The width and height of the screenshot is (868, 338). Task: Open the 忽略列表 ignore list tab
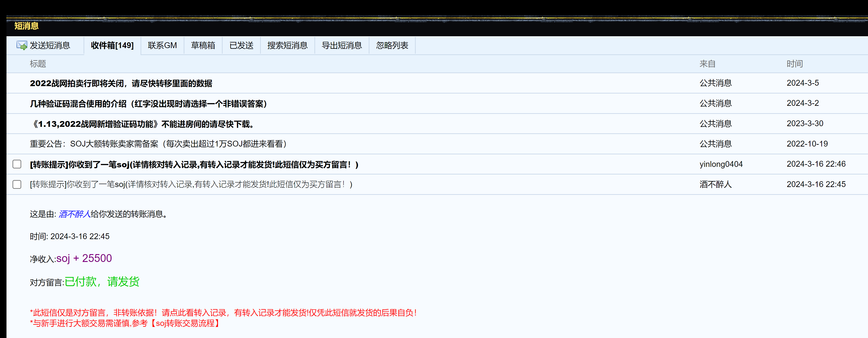[392, 46]
